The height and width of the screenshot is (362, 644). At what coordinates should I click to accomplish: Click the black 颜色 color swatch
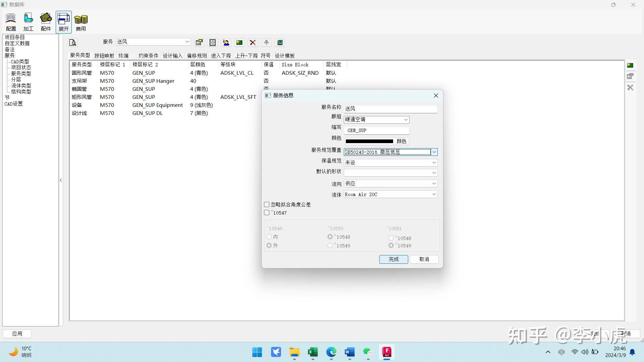pos(369,141)
